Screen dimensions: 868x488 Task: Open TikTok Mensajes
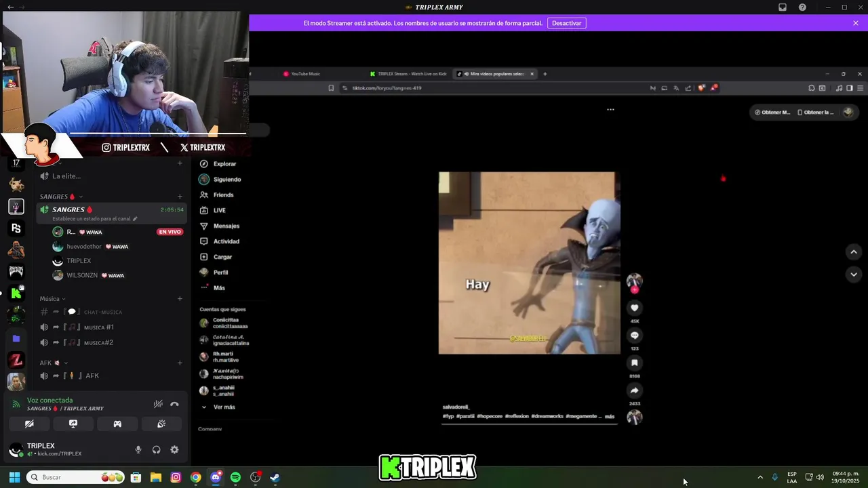coord(220,226)
